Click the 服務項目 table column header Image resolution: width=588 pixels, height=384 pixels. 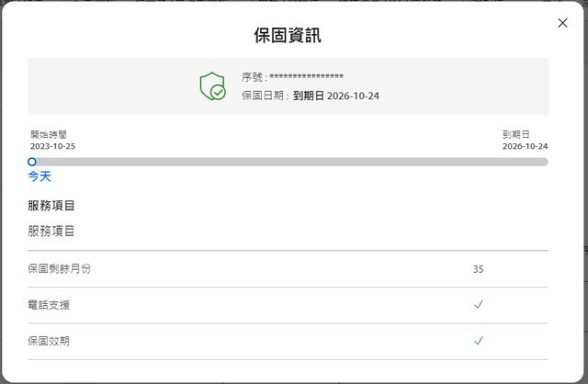coord(51,232)
